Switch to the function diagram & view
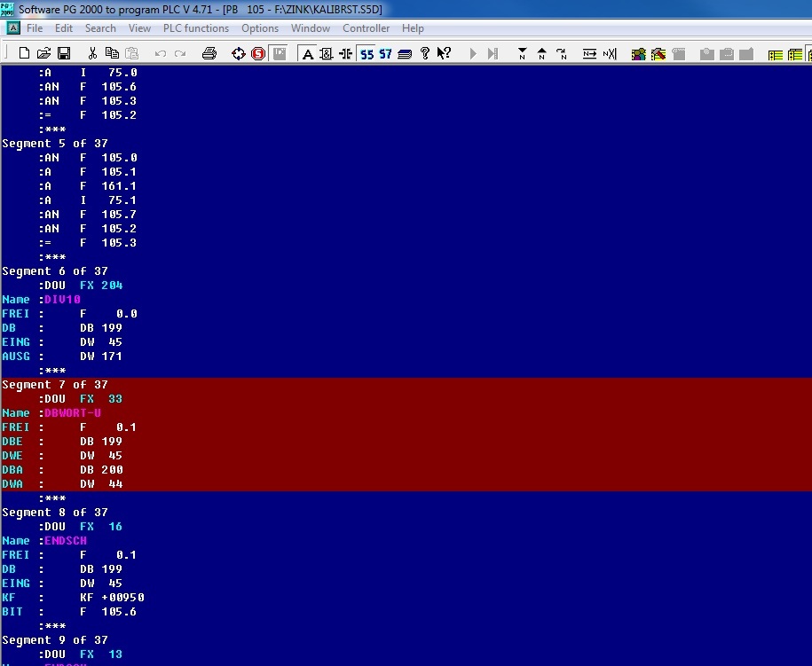 point(327,53)
